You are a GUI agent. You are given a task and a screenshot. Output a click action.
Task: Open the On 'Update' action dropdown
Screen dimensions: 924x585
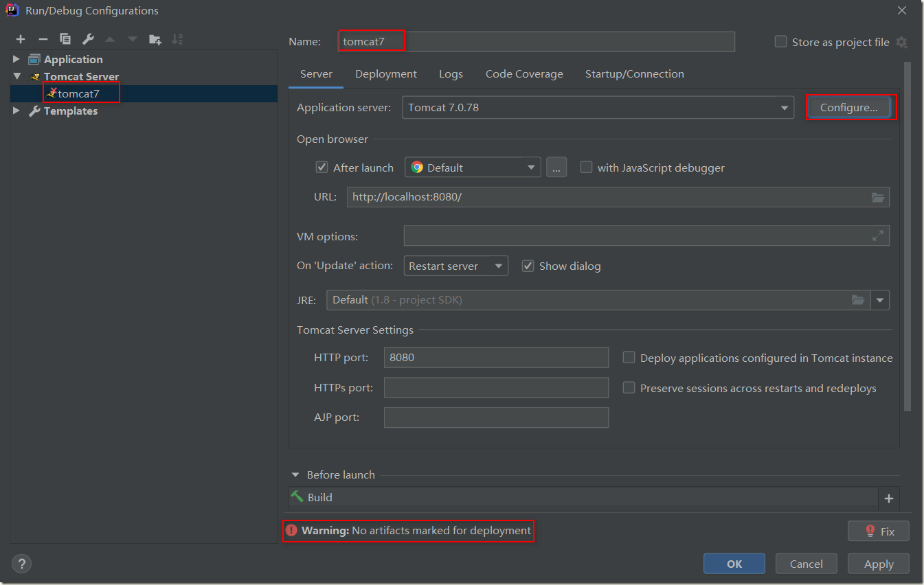(x=456, y=266)
